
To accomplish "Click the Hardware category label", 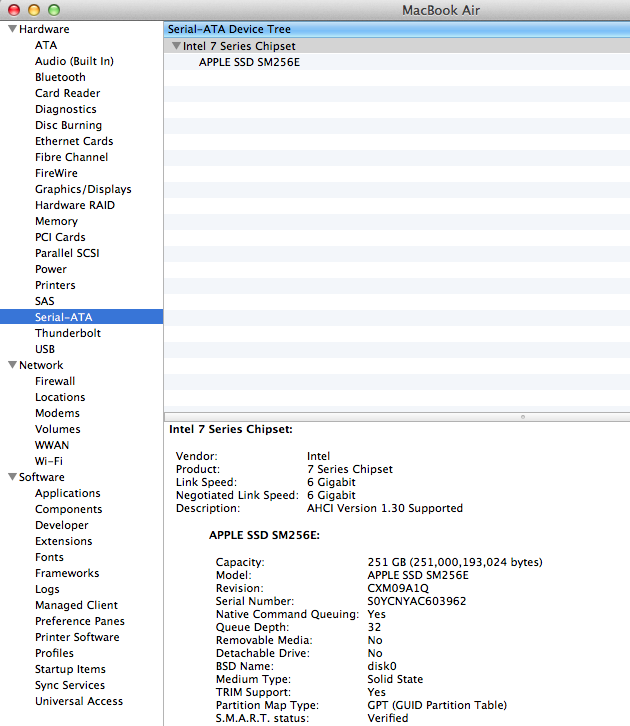I will pos(44,29).
